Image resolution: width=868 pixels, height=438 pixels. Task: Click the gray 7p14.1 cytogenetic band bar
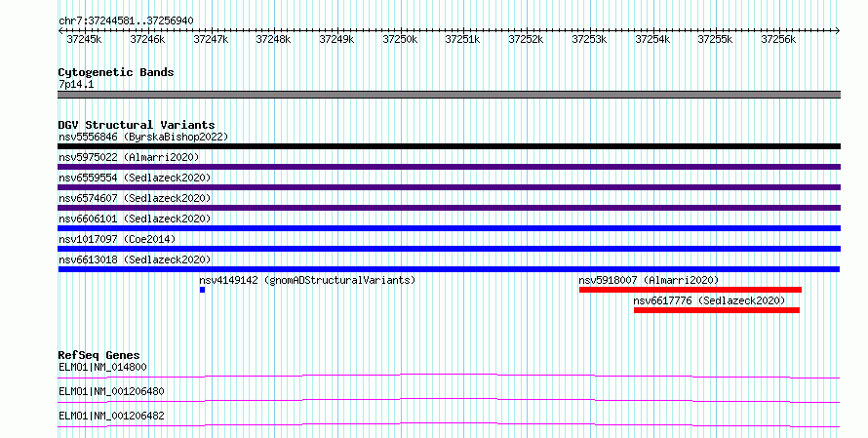(x=449, y=95)
